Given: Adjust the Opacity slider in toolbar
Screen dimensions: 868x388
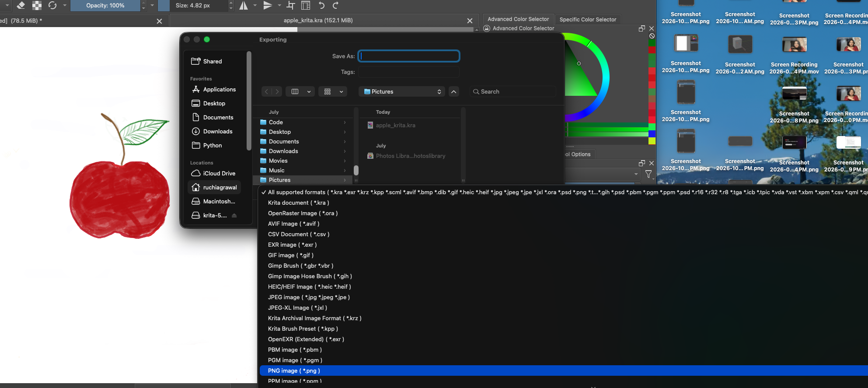Looking at the screenshot, I should tap(105, 5).
